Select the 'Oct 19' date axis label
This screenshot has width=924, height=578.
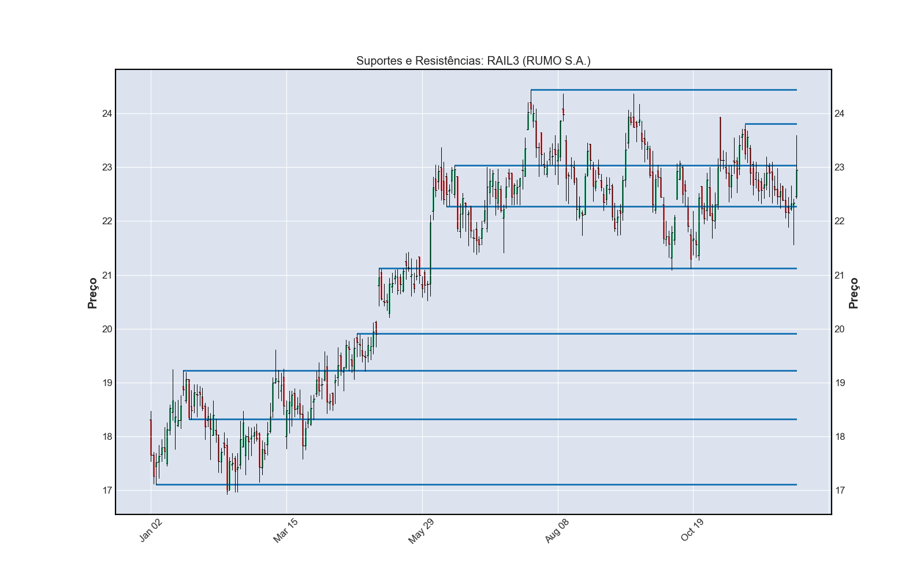692,531
